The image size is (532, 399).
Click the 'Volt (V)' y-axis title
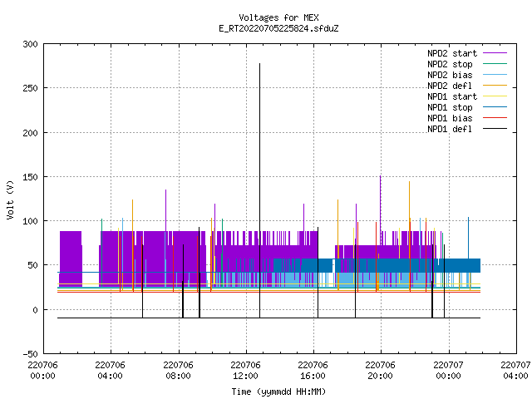(x=10, y=200)
